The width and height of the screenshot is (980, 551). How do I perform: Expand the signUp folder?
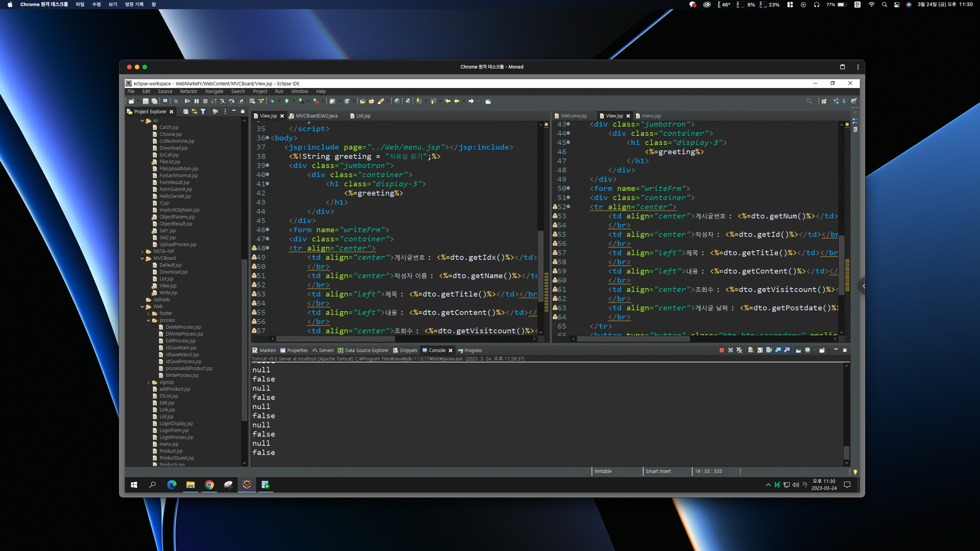click(x=149, y=382)
